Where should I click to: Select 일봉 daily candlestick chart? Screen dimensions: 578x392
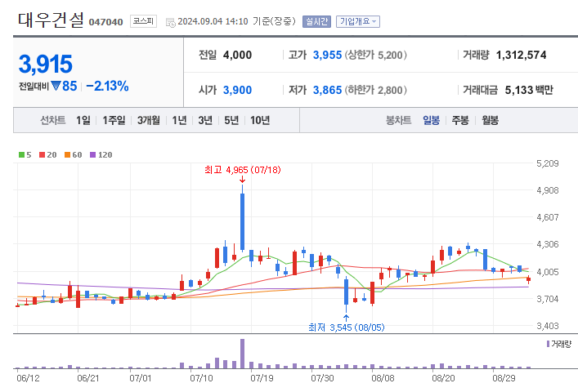tap(431, 120)
